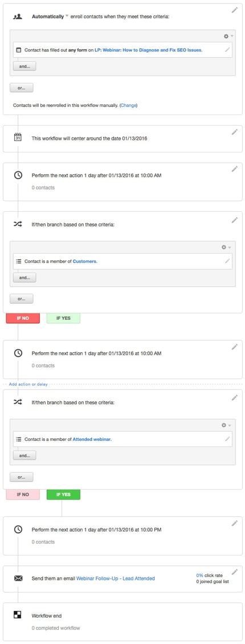Viewport: 245px width, 644px height.
Task: Edit the Attended webinar filter with its pencil icon
Action: pos(227,439)
